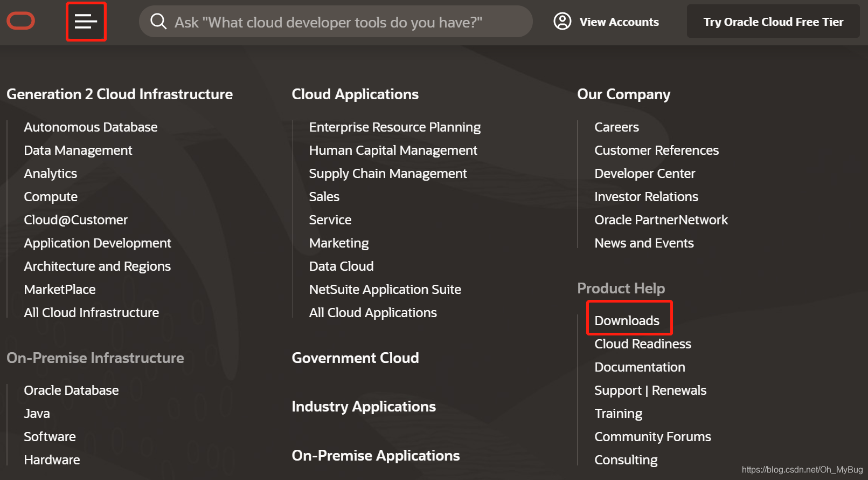Open Analytics link
This screenshot has width=868, height=480.
51,174
